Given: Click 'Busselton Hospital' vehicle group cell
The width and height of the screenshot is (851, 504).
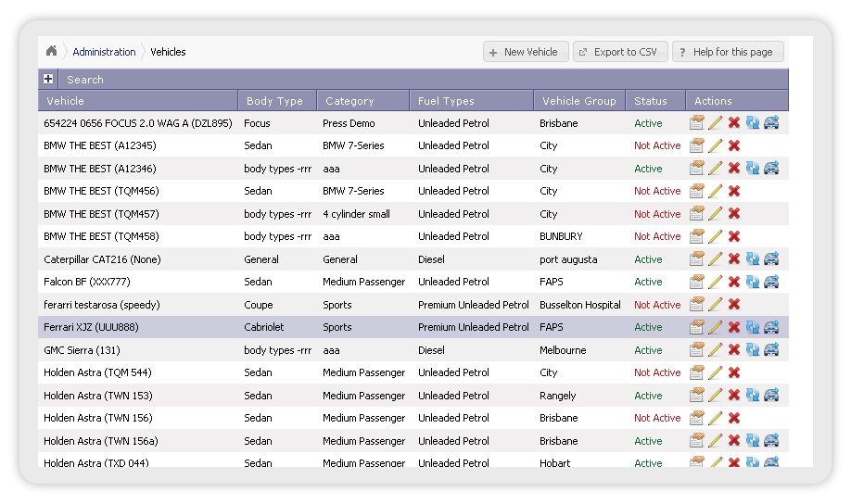Looking at the screenshot, I should (580, 305).
